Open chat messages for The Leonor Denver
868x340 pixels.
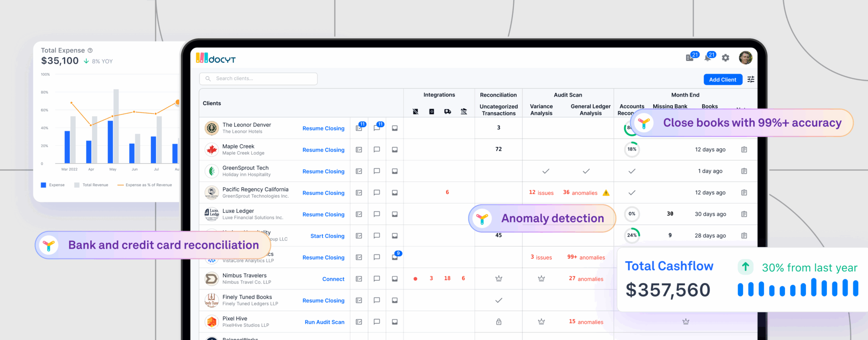pos(377,128)
